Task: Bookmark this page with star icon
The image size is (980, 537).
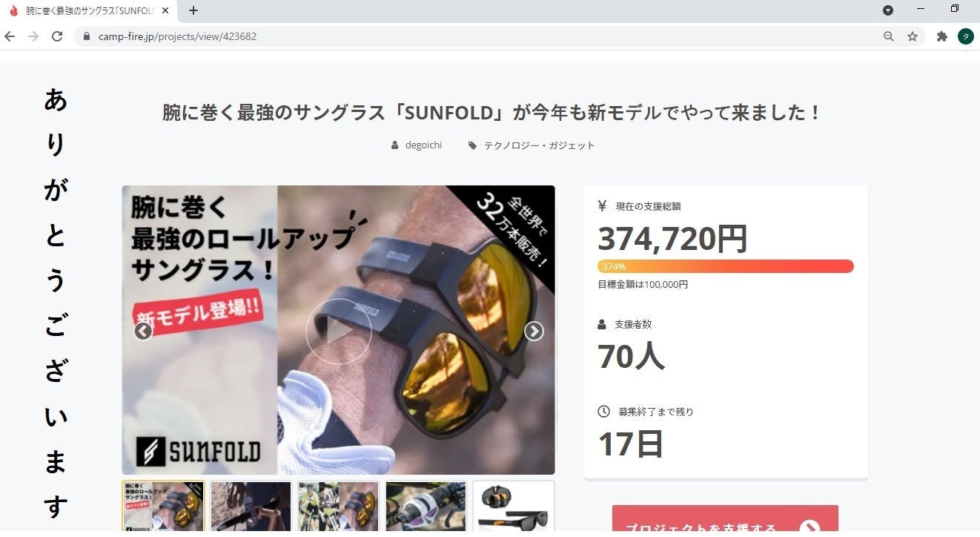Action: 913,36
